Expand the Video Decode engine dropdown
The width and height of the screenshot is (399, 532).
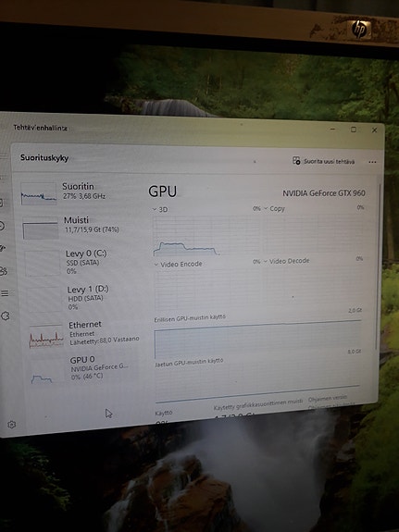click(266, 261)
